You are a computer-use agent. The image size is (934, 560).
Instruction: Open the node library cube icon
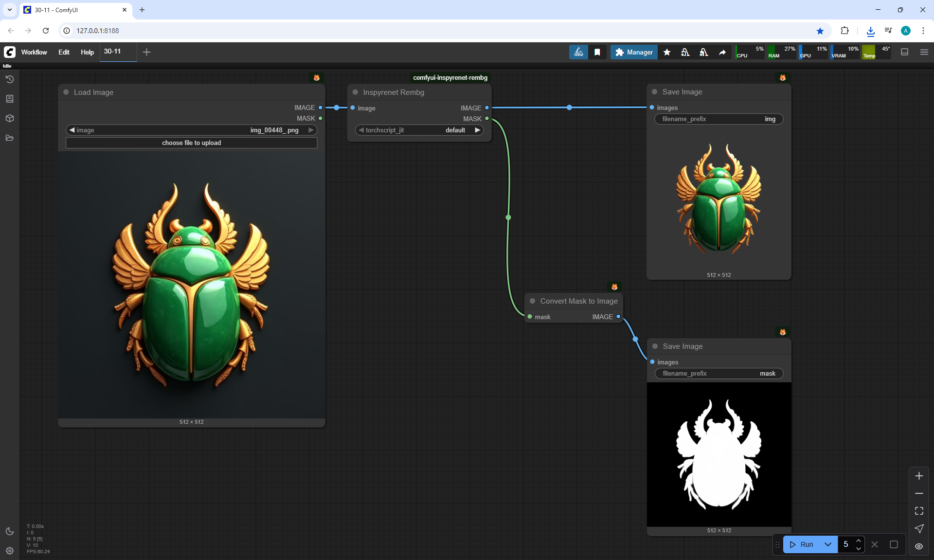pos(10,118)
